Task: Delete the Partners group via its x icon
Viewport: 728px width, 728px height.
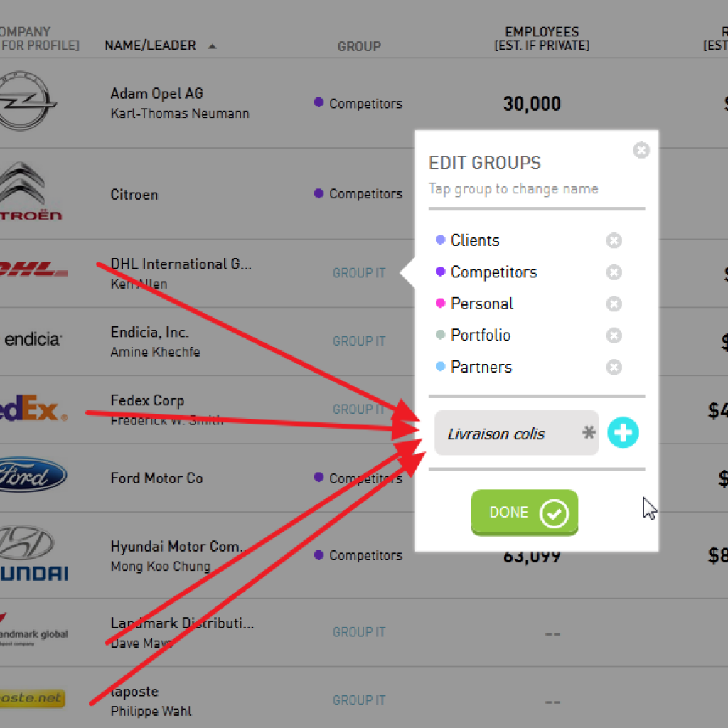Action: tap(614, 368)
